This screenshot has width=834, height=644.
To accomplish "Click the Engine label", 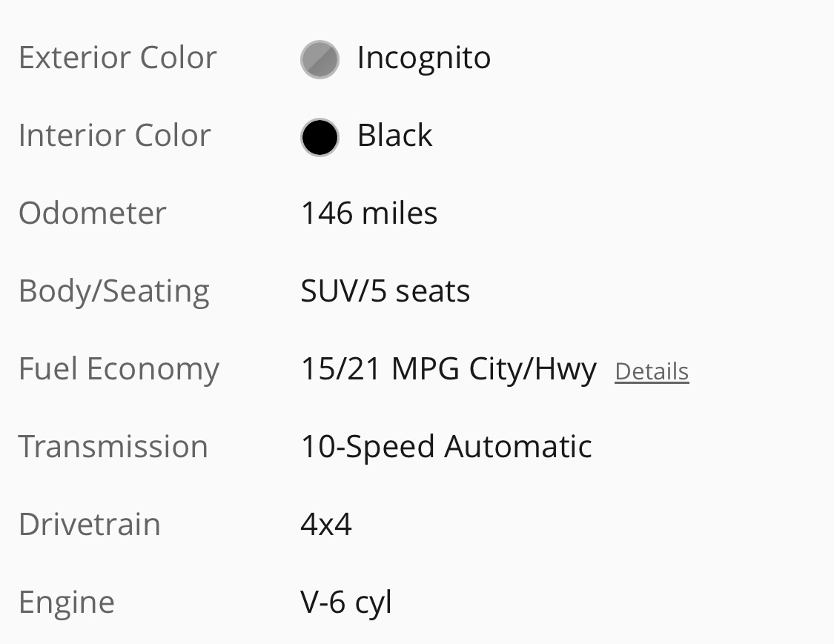I will pos(67,603).
